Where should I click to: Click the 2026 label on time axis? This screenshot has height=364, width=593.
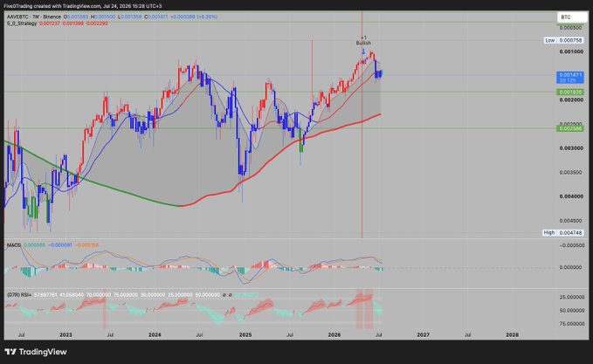[x=334, y=335]
